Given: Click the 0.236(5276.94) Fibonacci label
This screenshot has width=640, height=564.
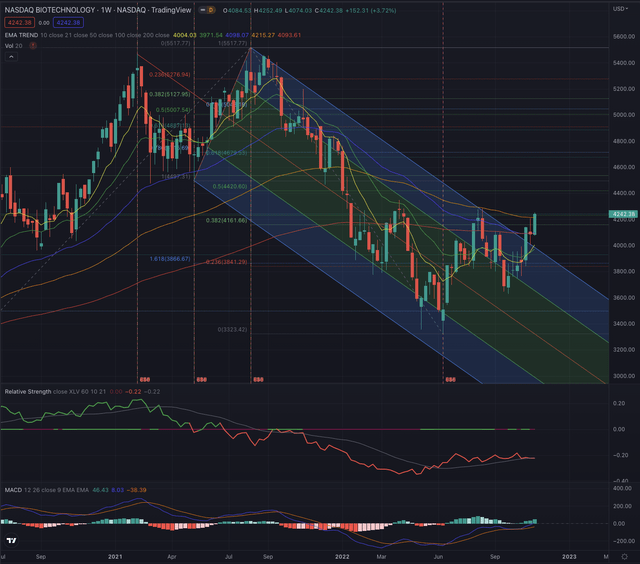Looking at the screenshot, I should click(169, 75).
